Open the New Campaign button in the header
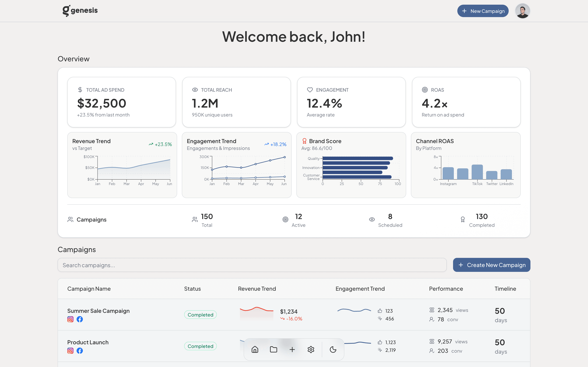Screen dimensions: 588x367 click(483, 11)
